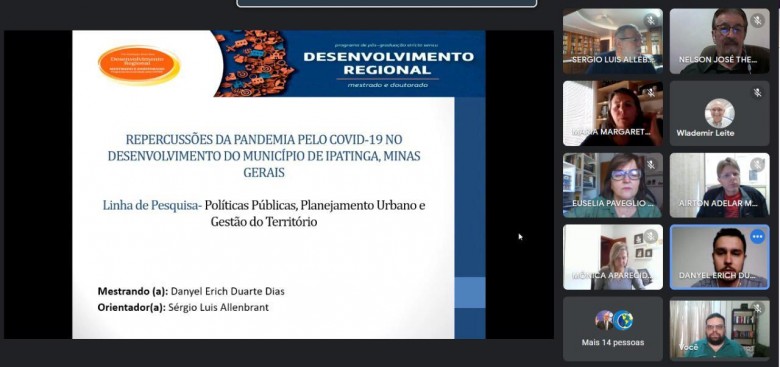
Task: Click the REPERCUSSÕES DA PANDEMIA slide title
Action: [x=264, y=156]
